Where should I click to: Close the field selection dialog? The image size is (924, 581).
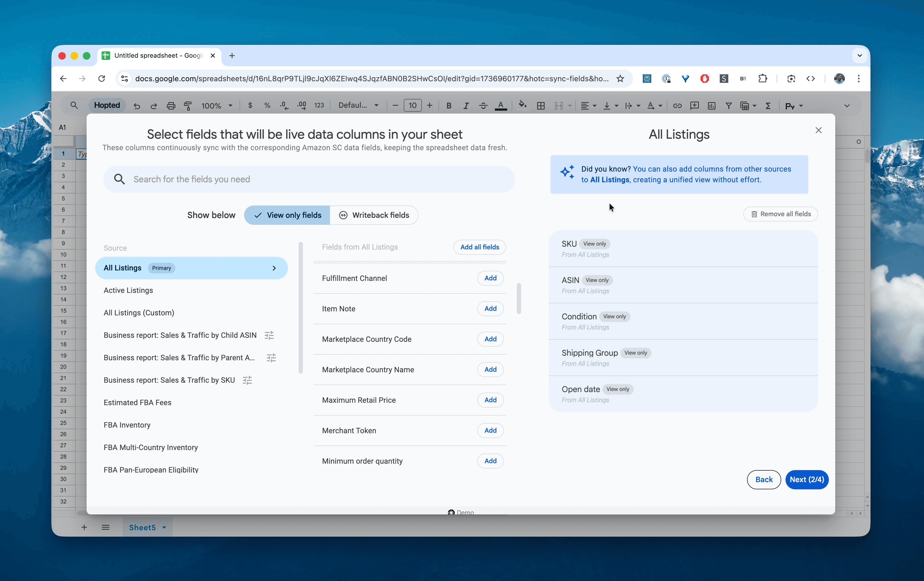click(x=818, y=130)
